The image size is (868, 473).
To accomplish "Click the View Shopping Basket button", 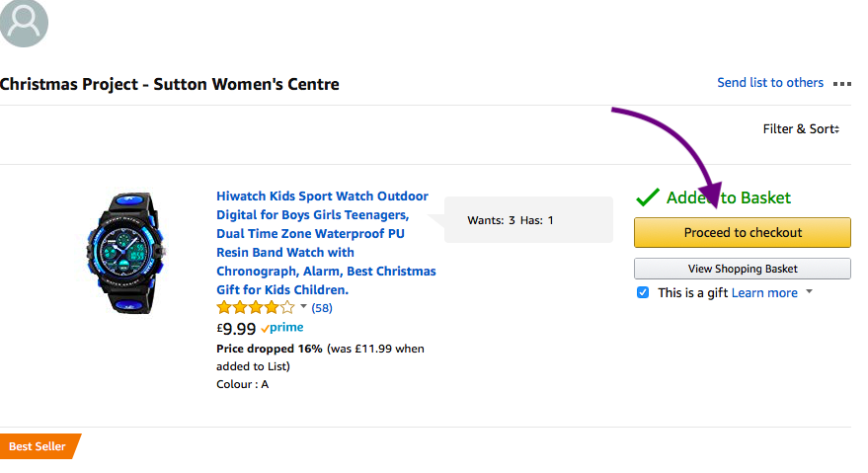I will pos(743,269).
